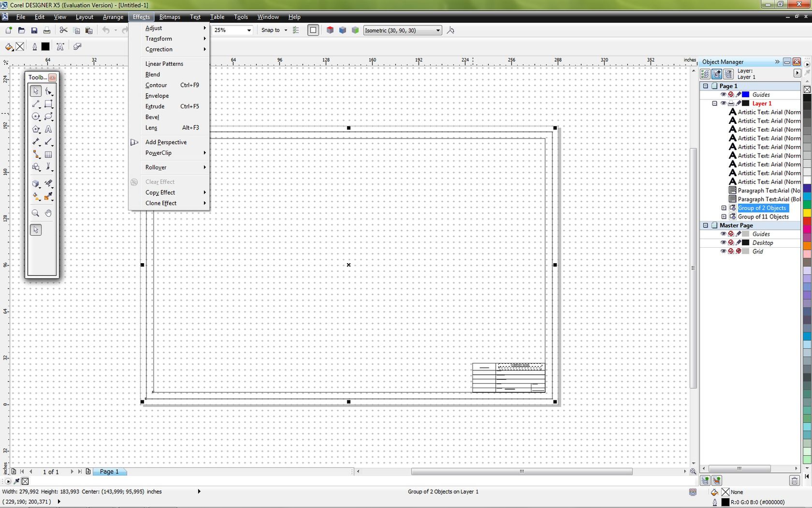Select the Pan hand tool
Image resolution: width=812 pixels, height=508 pixels.
point(49,213)
